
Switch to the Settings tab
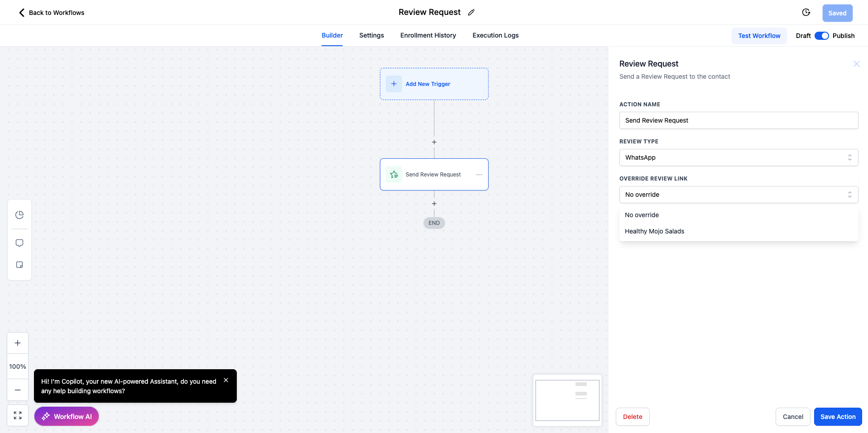[x=371, y=35]
